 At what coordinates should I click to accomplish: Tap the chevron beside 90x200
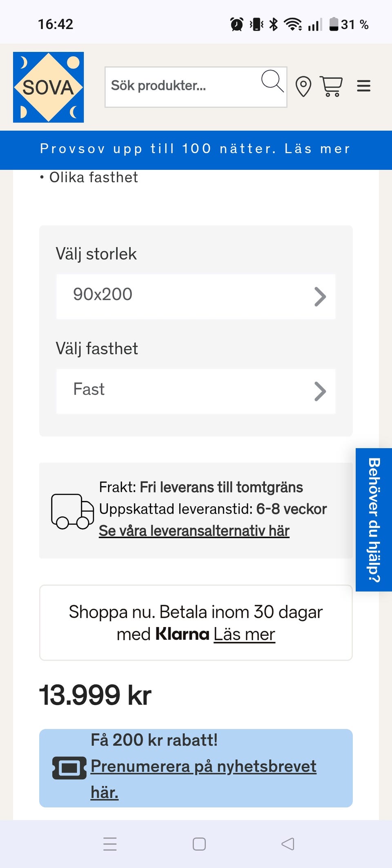[320, 297]
